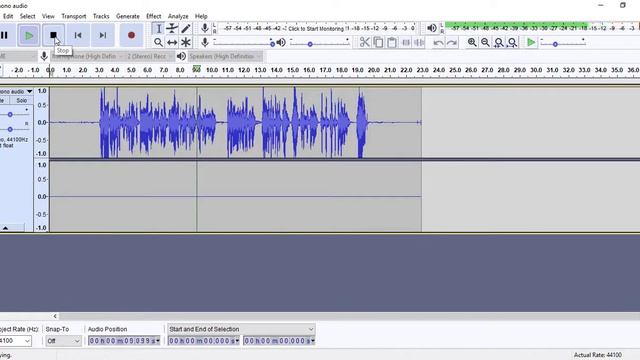Skip to end of the track
This screenshot has height=360, width=640.
pyautogui.click(x=103, y=35)
